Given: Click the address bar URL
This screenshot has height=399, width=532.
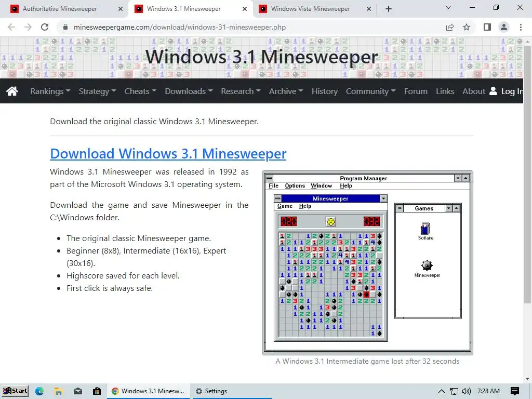Looking at the screenshot, I should [179, 27].
